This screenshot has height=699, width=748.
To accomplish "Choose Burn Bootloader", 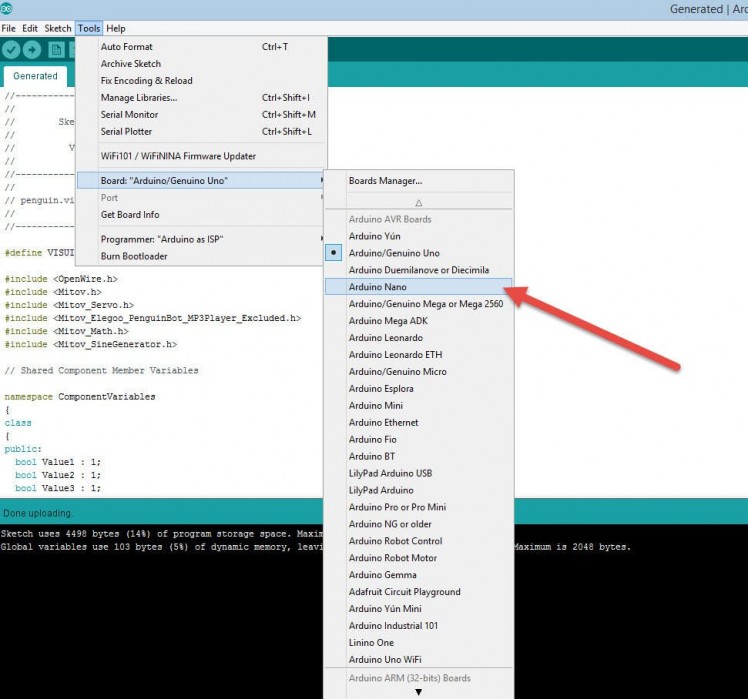I will coord(134,256).
